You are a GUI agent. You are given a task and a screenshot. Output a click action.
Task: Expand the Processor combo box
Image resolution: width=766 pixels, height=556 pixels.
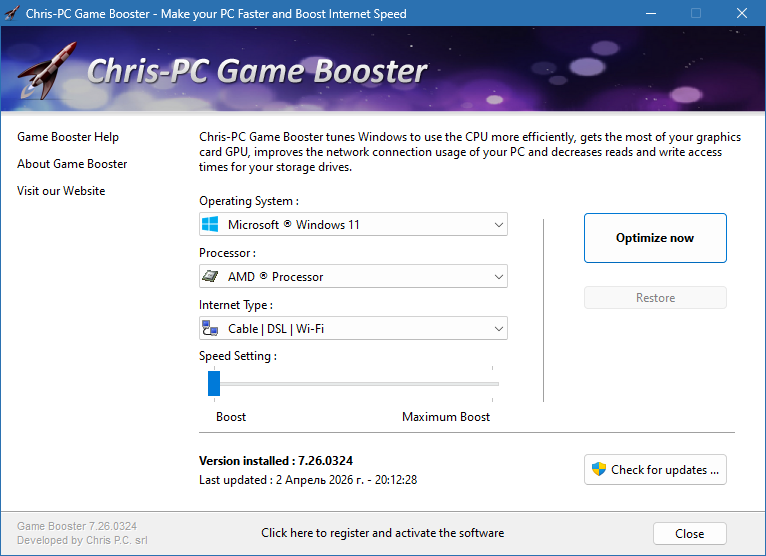353,277
